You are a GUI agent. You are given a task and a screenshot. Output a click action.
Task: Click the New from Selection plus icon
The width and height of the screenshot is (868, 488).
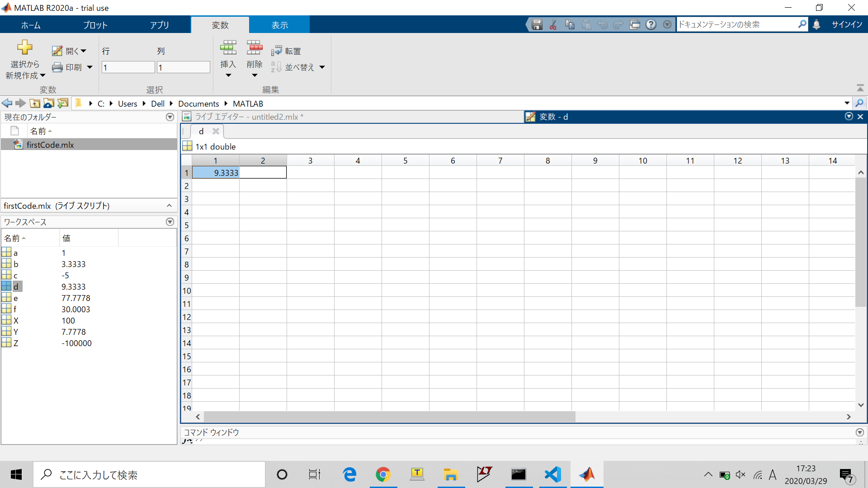point(24,47)
